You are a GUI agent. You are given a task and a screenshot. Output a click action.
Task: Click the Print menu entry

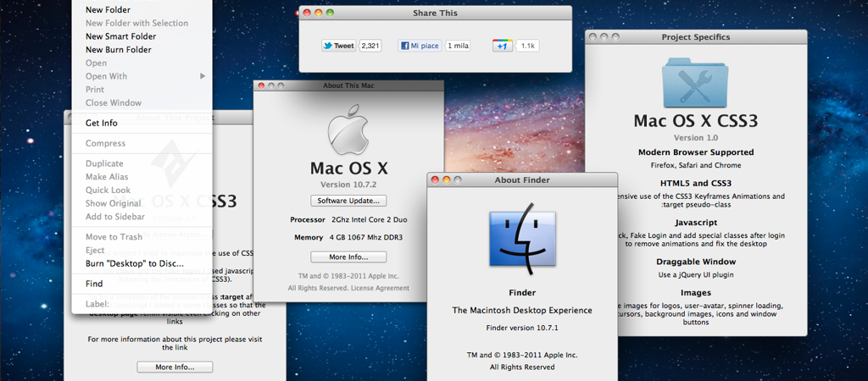click(95, 90)
